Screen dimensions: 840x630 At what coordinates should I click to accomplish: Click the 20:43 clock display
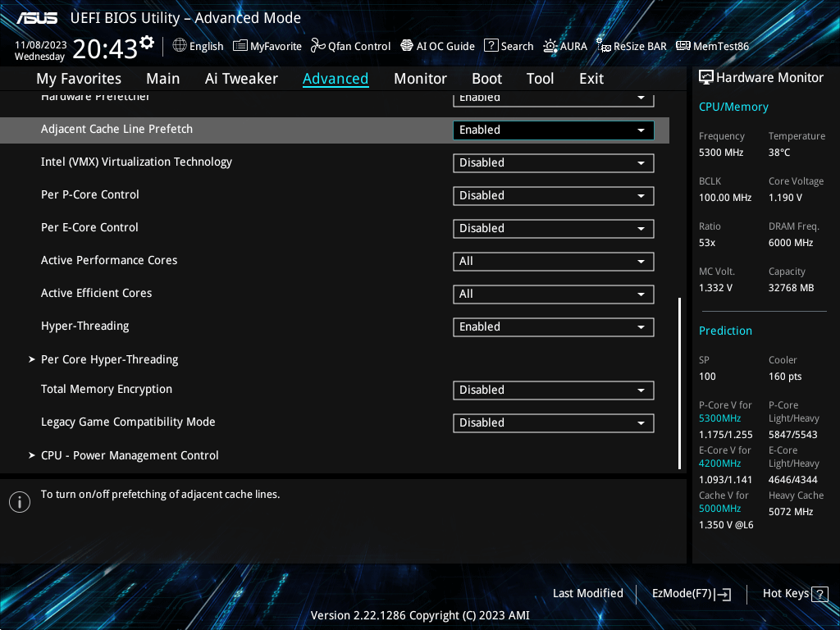coord(105,48)
